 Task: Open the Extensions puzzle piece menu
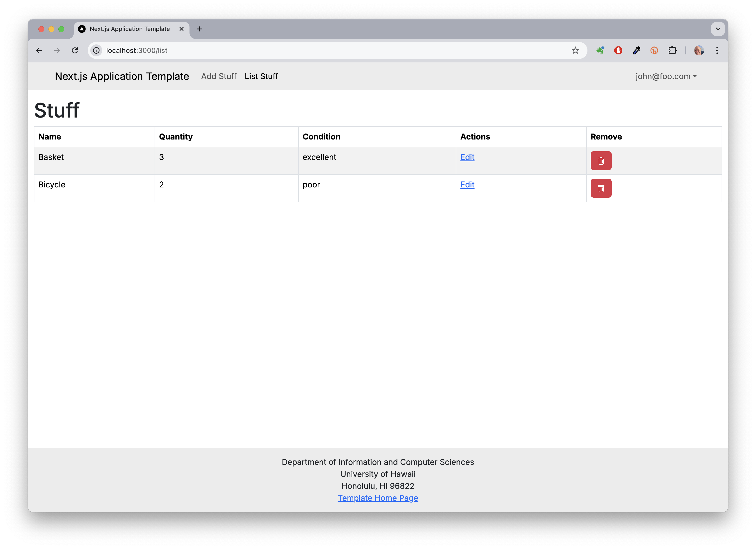click(672, 50)
